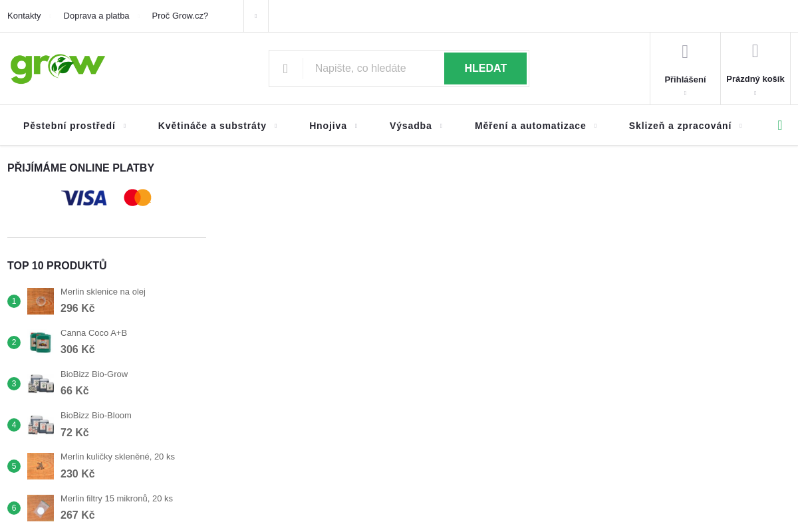Open Doprava a platba page
798x532 pixels.
coord(96,16)
